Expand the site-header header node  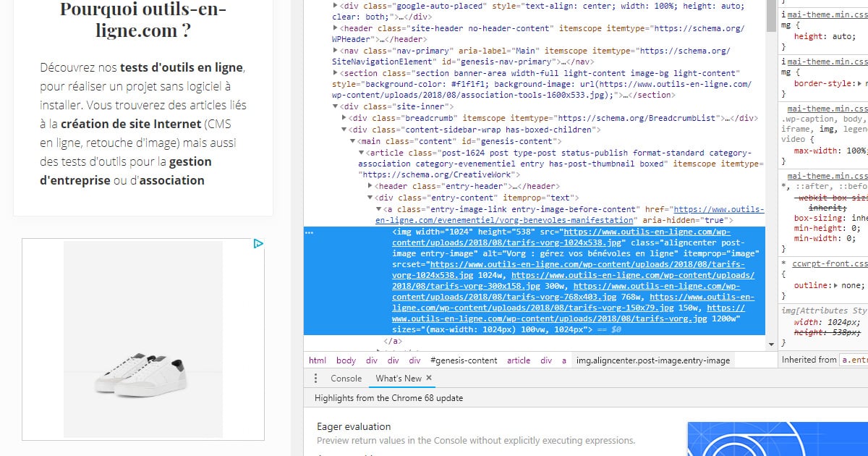point(335,28)
